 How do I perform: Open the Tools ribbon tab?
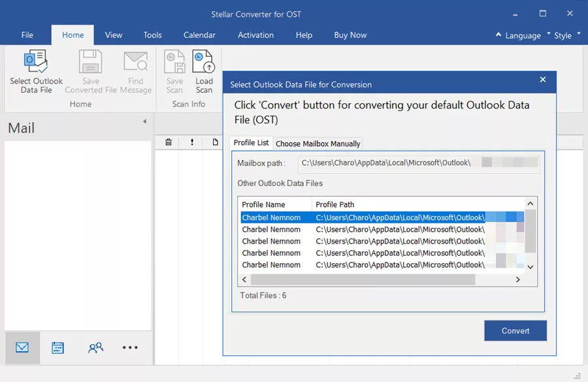point(152,35)
